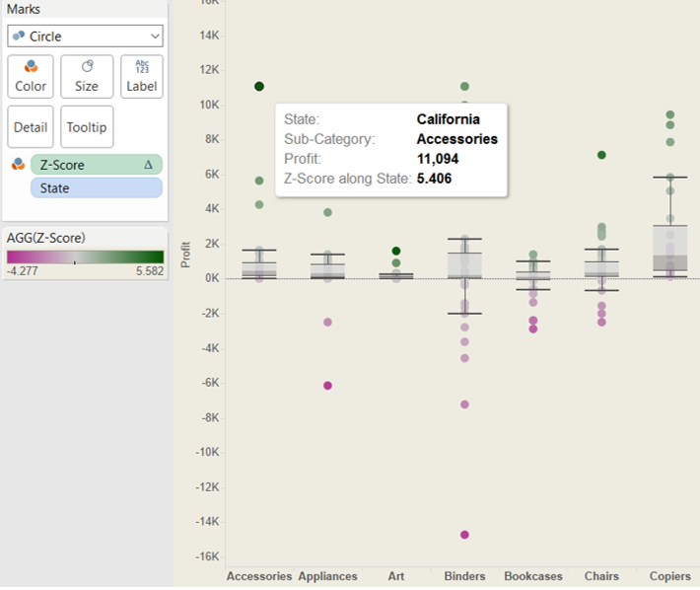This screenshot has width=700, height=590.
Task: Click the color icon beside Z-Score pill
Action: click(x=18, y=165)
